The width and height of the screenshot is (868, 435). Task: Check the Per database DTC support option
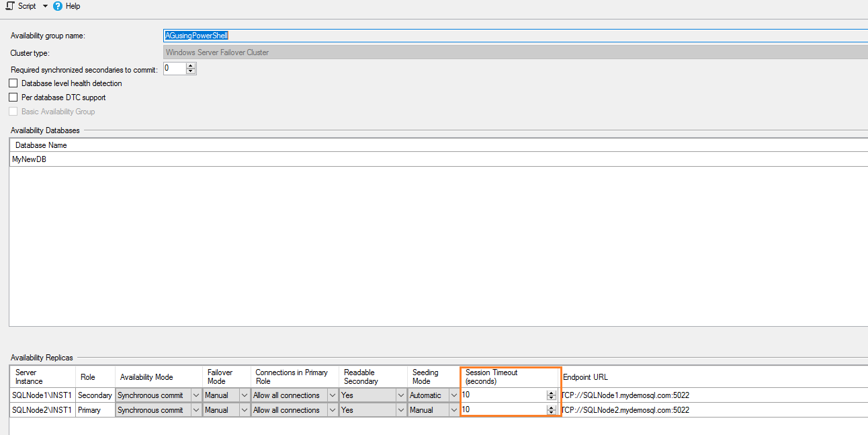12,97
